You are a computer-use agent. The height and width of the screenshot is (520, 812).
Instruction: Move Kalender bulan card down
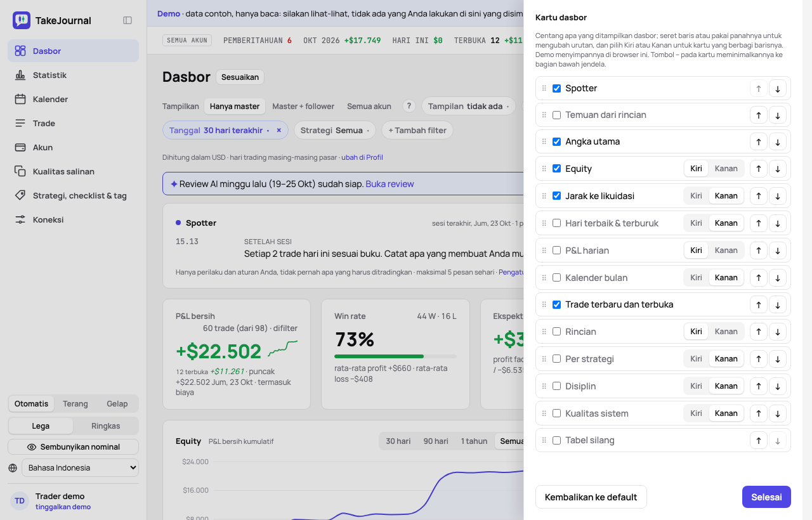point(778,278)
